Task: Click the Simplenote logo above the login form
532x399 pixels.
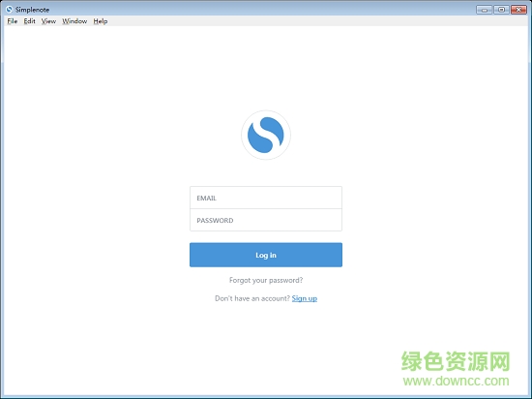Action: pyautogui.click(x=266, y=135)
